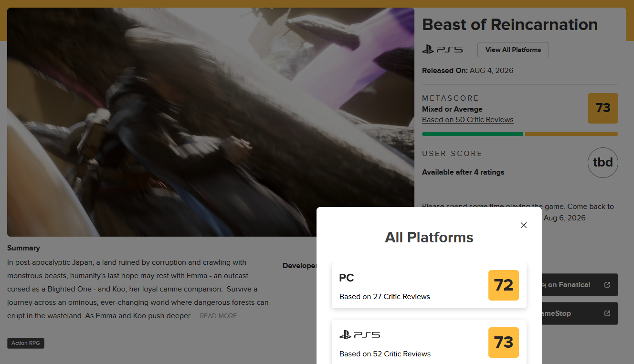Click the 73 Metascore badge beside Mixed or Average

pos(603,108)
